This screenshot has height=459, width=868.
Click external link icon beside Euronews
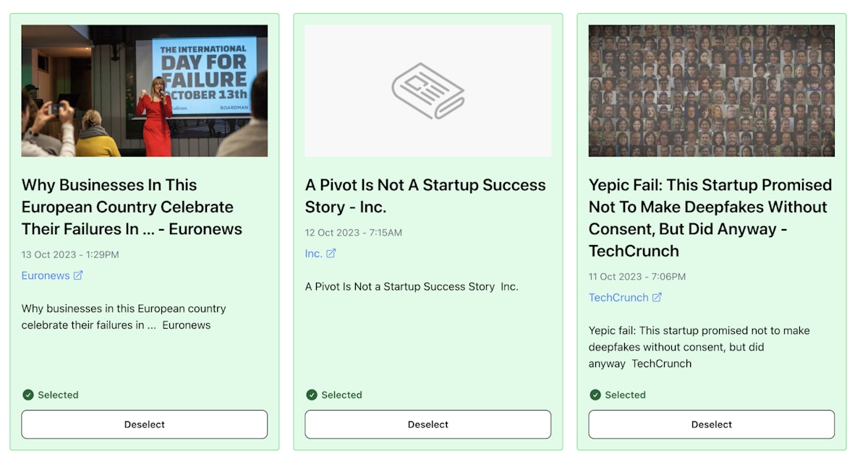point(78,275)
